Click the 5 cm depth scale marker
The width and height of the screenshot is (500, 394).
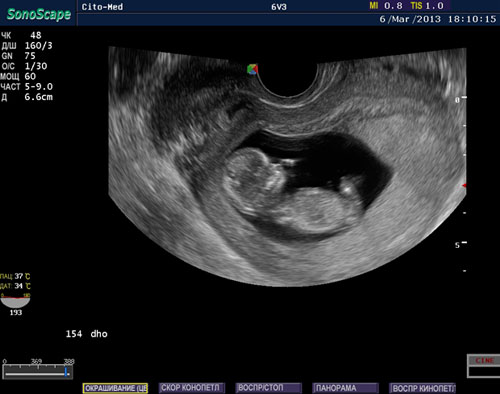click(x=461, y=245)
